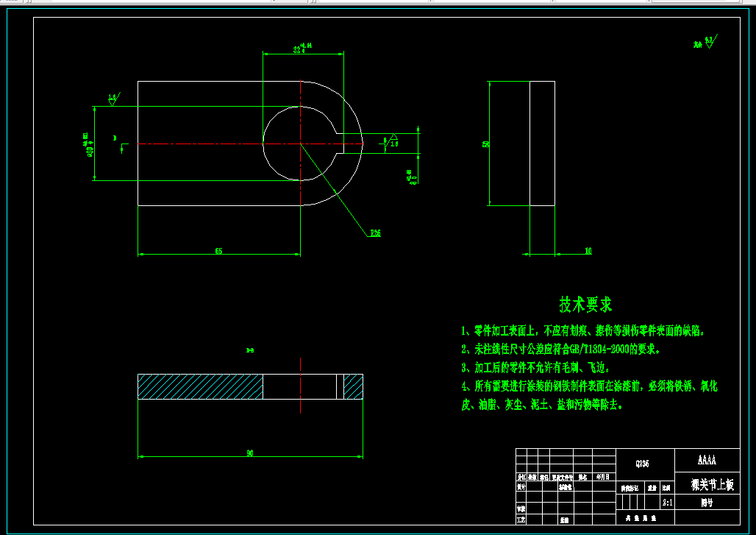
Task: Click the Q235 material text
Action: [x=642, y=464]
